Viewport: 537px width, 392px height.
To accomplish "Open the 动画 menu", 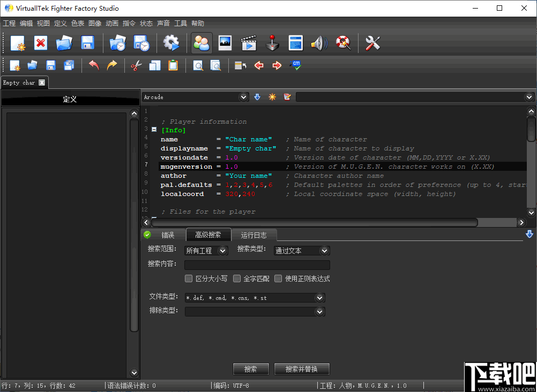I will (x=112, y=24).
